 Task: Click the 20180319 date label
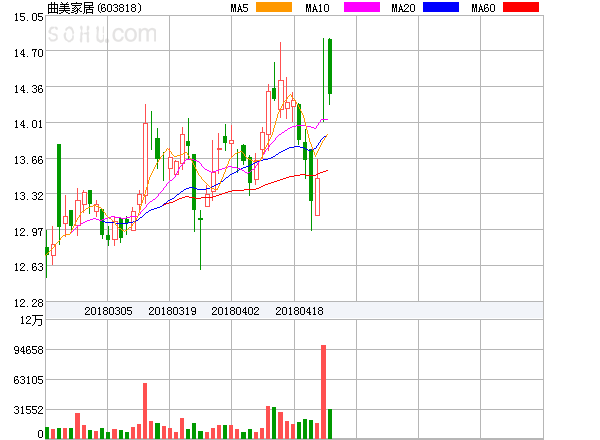172,311
